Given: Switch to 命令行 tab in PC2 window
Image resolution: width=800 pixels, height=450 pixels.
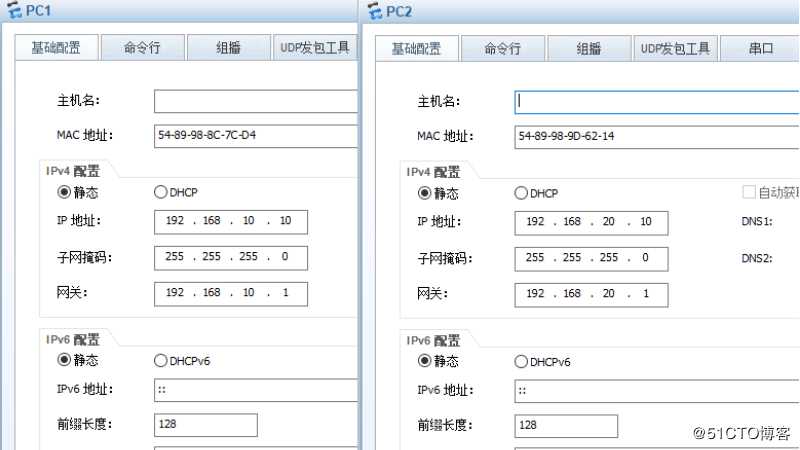Looking at the screenshot, I should pos(503,49).
